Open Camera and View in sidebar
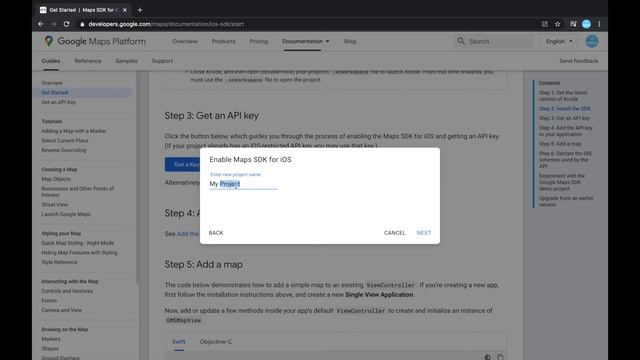Screen dimensions: 640x360 click(62, 310)
